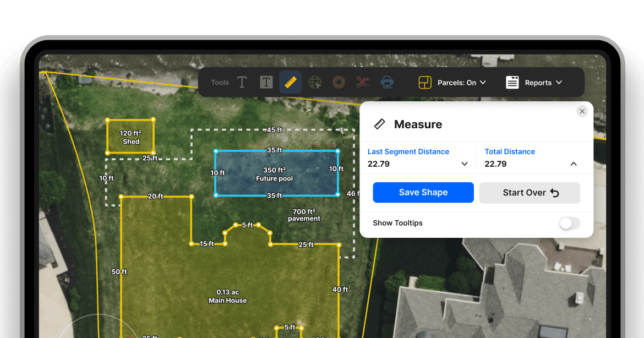Click the top '35 ft' pool edge label
Image resolution: width=644 pixels, height=338 pixels.
click(274, 150)
